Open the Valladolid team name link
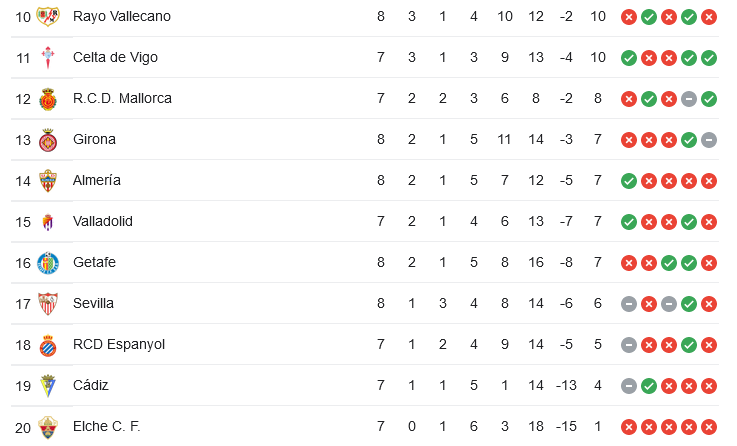This screenshot has width=737, height=446. tap(103, 221)
